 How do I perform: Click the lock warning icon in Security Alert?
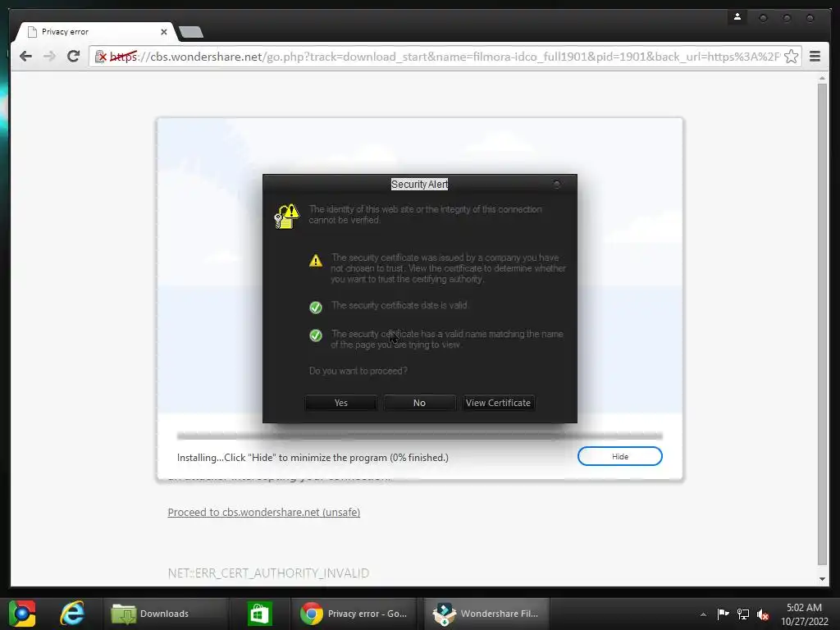pyautogui.click(x=286, y=216)
